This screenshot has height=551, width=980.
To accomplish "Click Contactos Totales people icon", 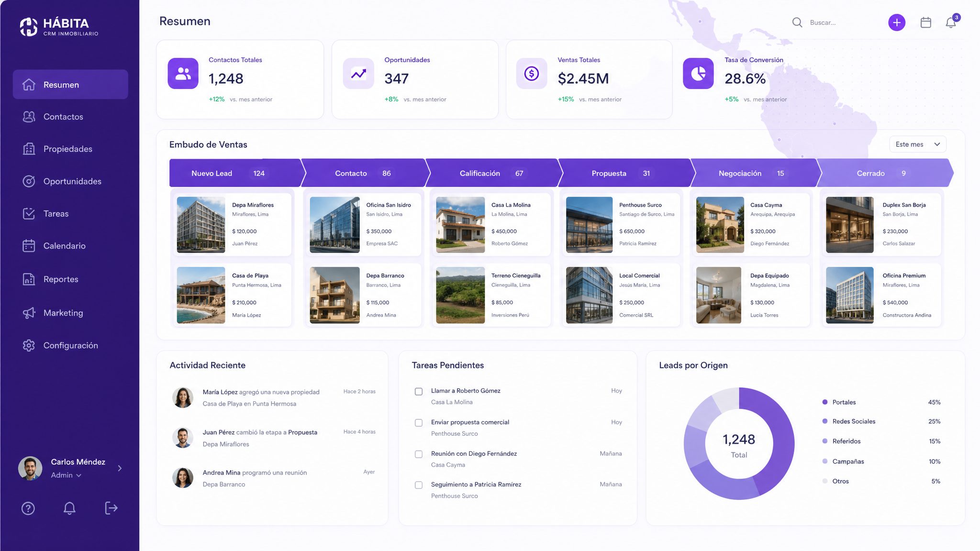I will click(183, 73).
